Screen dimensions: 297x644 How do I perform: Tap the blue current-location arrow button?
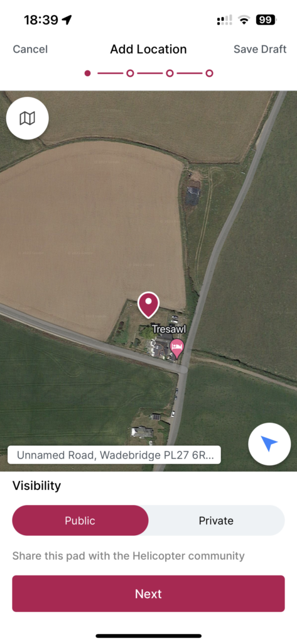coord(269,444)
